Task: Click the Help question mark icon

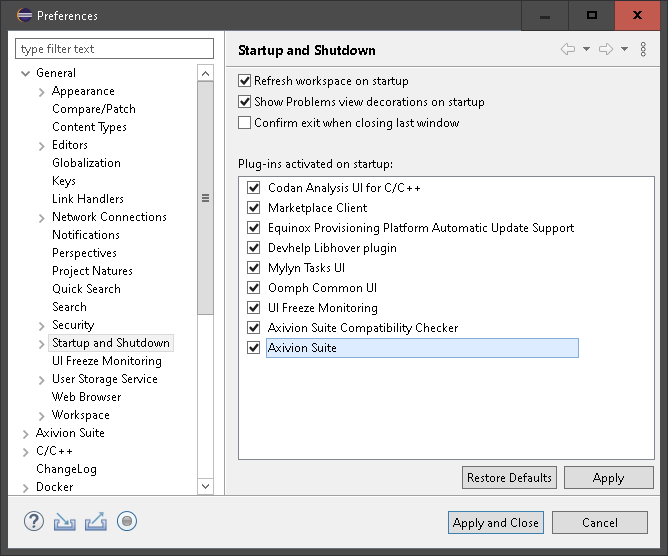Action: [x=34, y=521]
